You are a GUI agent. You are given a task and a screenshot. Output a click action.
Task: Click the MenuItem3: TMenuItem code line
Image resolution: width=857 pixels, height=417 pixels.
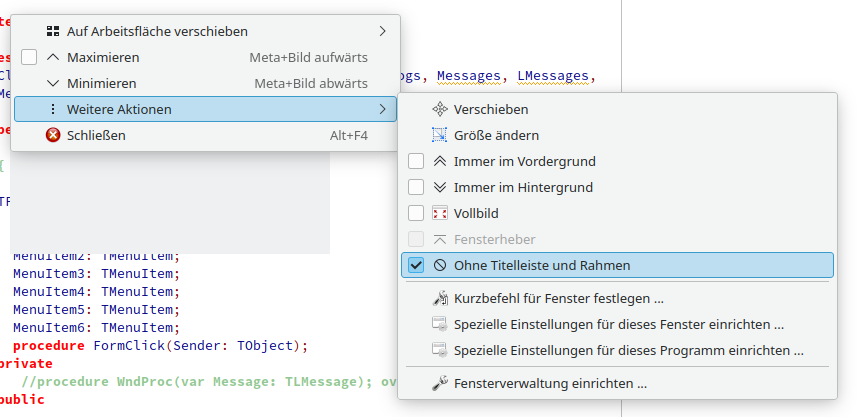pos(96,273)
